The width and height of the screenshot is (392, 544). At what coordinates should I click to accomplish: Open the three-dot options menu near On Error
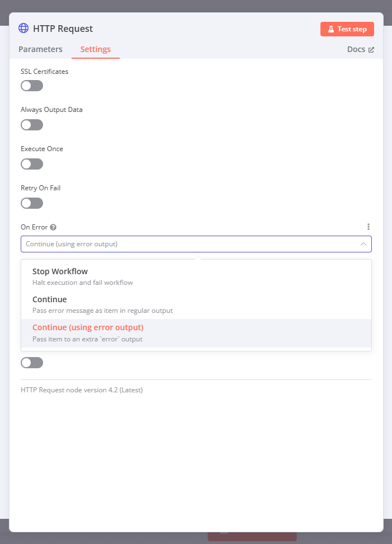(x=369, y=227)
